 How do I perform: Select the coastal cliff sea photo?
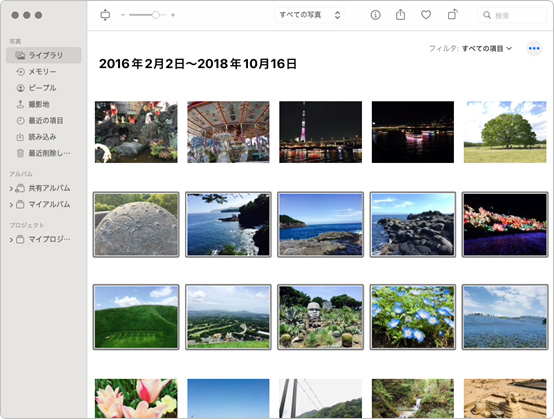(x=228, y=224)
